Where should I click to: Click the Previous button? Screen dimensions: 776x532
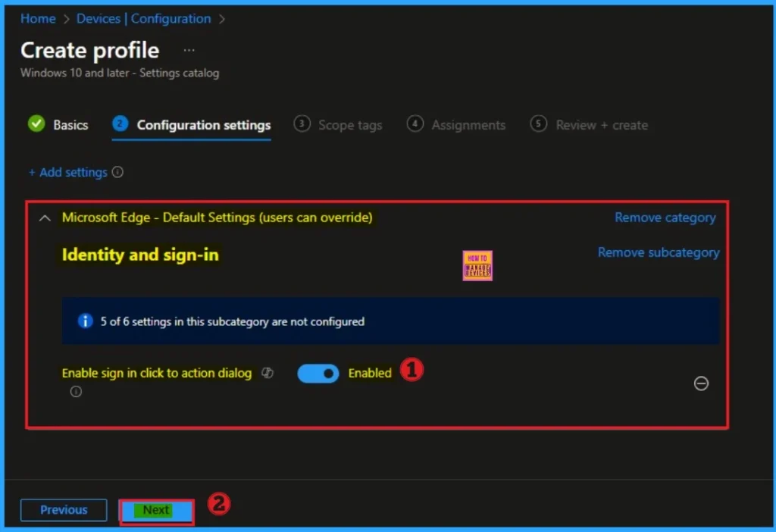pos(64,510)
